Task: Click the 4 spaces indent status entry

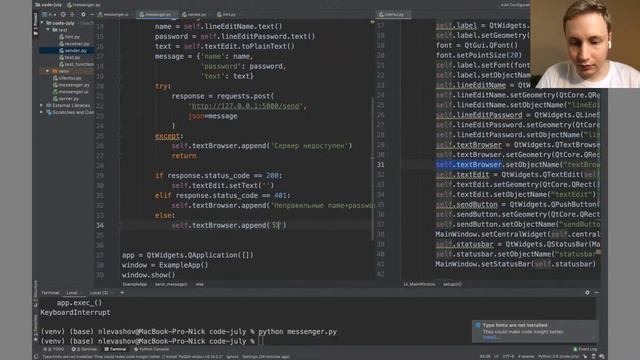Action: click(x=526, y=357)
